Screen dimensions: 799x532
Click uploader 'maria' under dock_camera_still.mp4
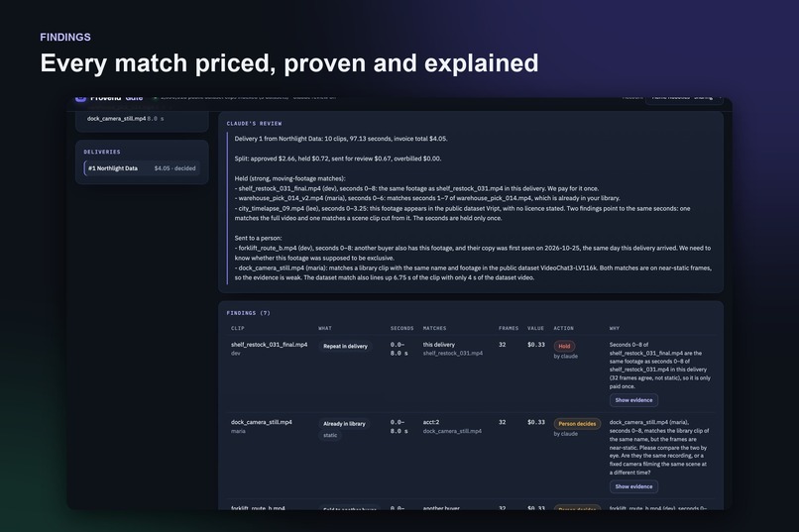[238, 431]
